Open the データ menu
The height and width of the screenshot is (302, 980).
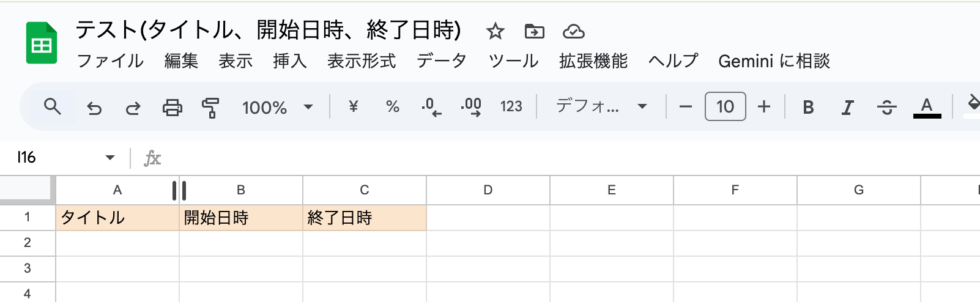tap(441, 61)
